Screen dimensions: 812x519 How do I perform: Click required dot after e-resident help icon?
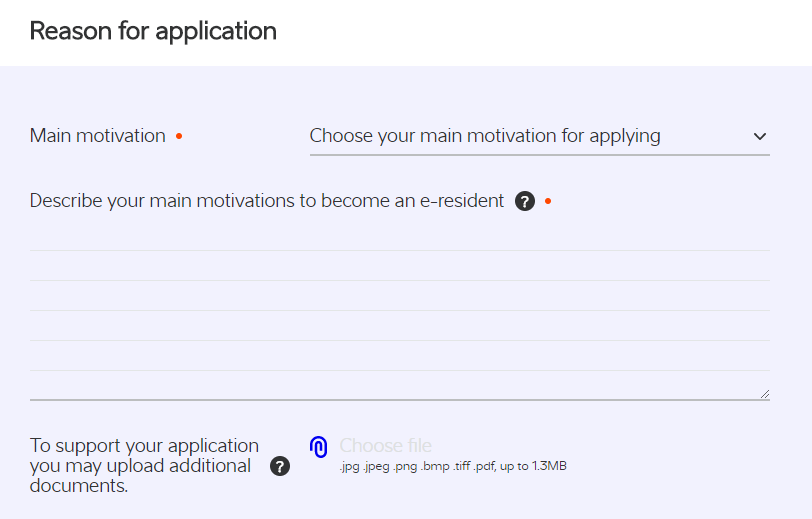click(548, 201)
